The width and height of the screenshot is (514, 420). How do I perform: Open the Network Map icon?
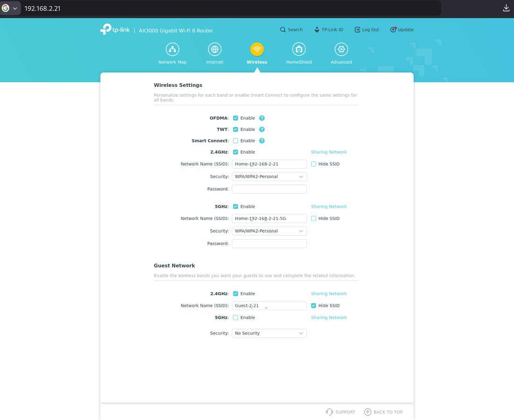(172, 50)
